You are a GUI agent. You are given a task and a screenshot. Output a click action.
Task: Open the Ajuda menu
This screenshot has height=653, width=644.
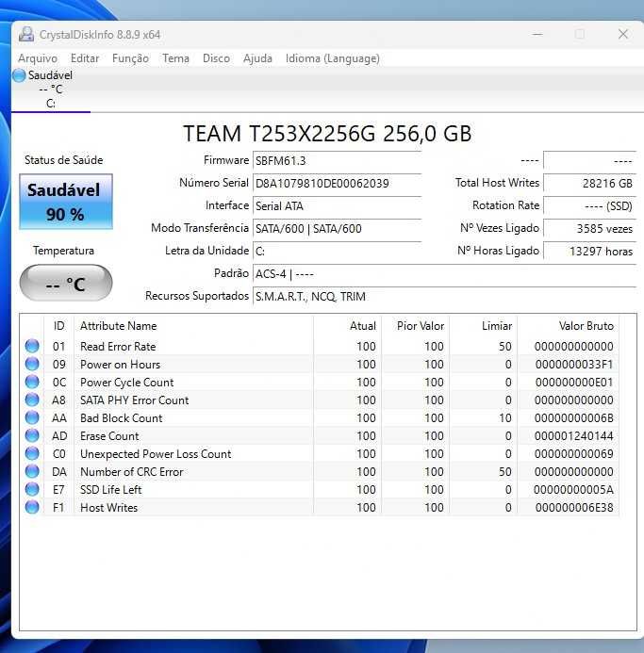click(257, 58)
